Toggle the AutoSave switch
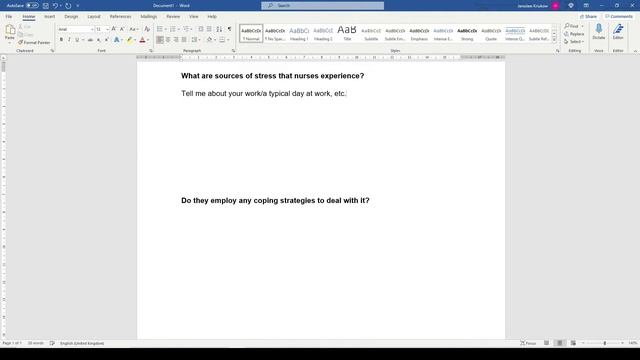This screenshot has height=360, width=640. point(32,6)
